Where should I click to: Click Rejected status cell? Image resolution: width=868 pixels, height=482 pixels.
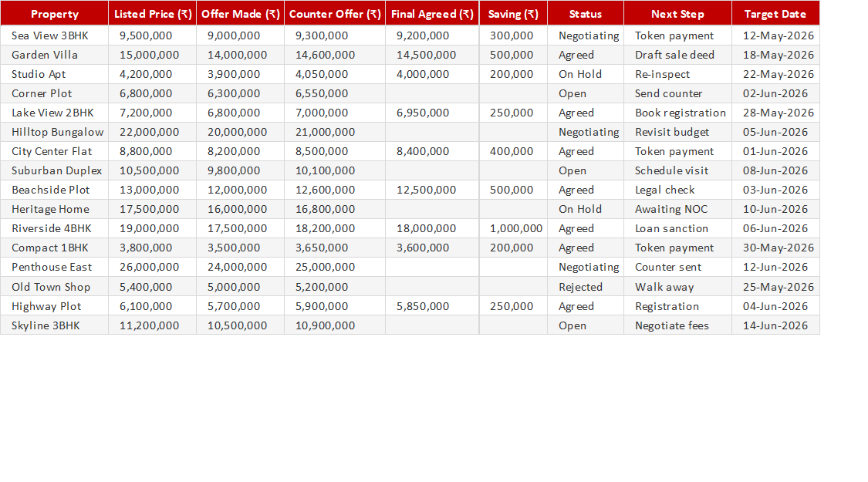pos(586,287)
